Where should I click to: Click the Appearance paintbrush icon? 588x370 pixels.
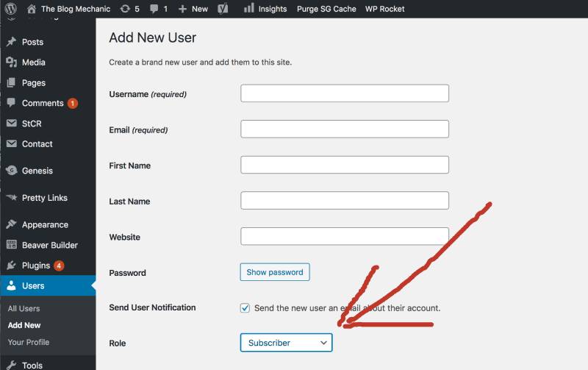[x=11, y=225]
